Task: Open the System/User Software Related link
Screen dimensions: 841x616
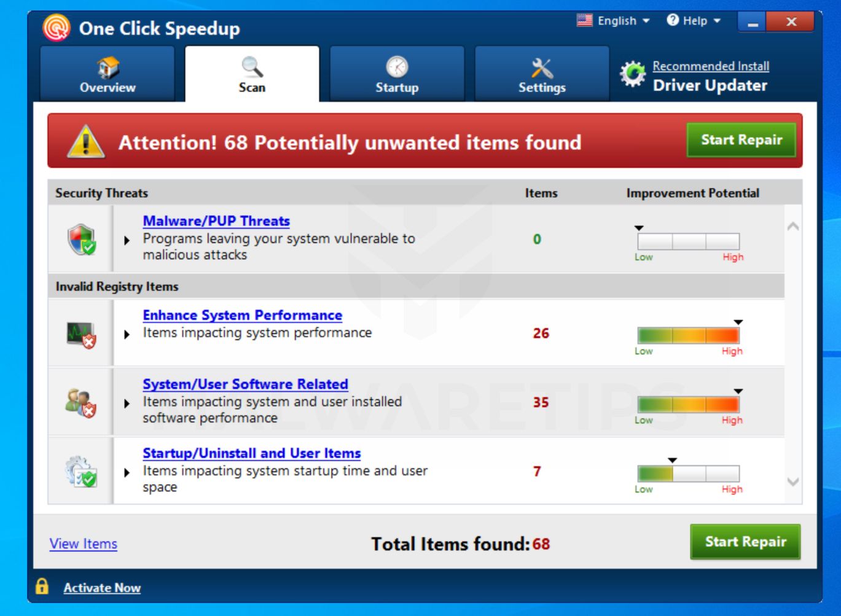Action: (x=246, y=384)
